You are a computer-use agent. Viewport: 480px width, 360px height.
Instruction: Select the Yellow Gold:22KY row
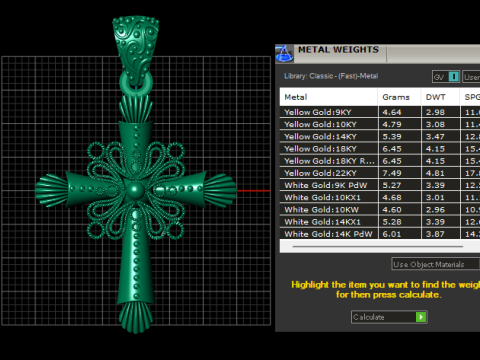pyautogui.click(x=380, y=173)
